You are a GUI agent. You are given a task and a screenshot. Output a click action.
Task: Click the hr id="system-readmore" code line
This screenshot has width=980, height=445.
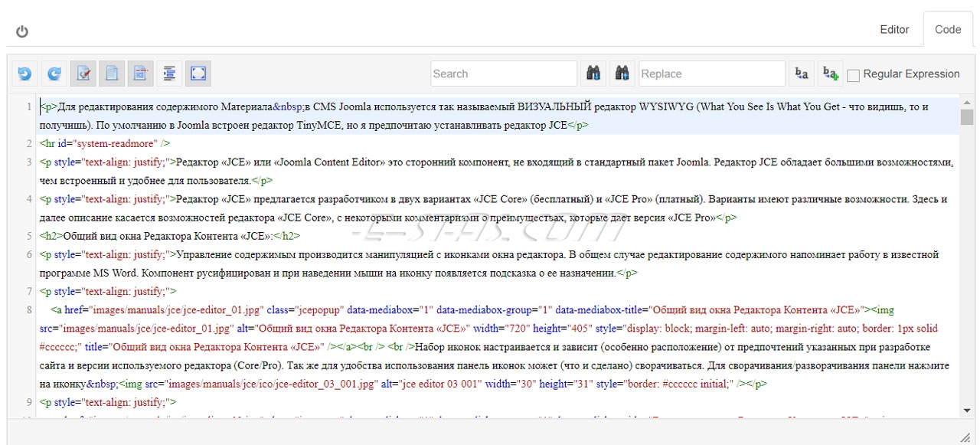[105, 143]
